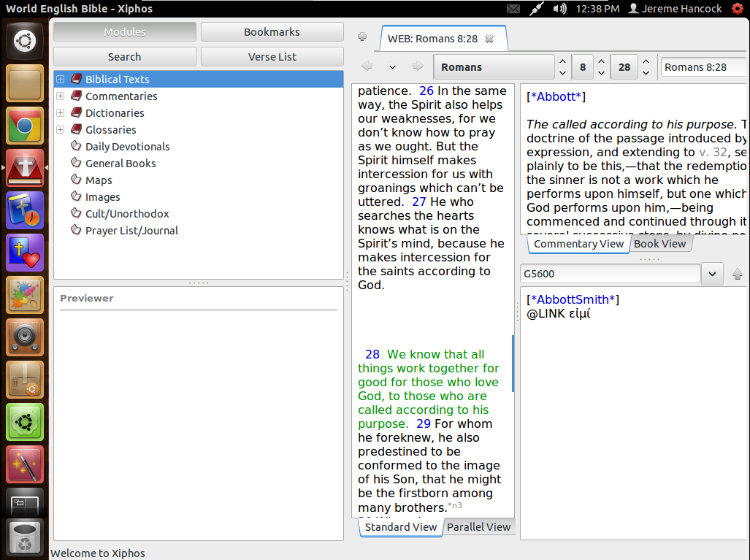This screenshot has width=750, height=560.
Task: Switch to the Book View tab
Action: coord(660,244)
